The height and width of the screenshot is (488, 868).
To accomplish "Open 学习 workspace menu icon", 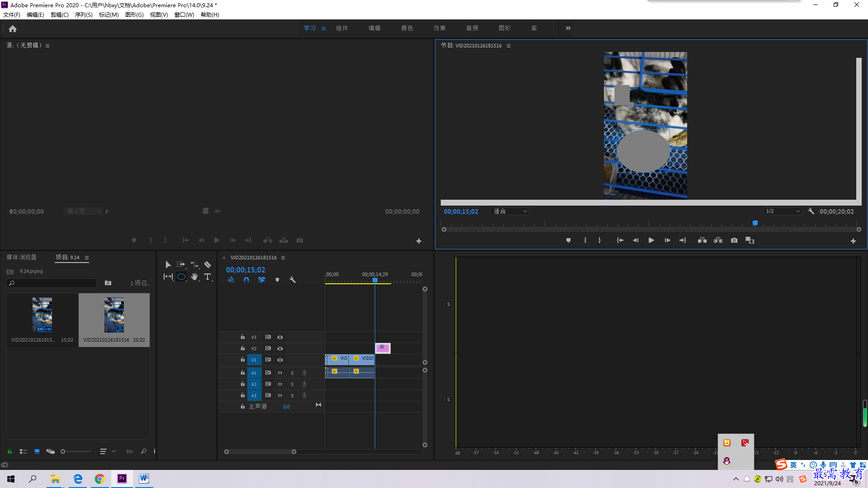I will click(324, 28).
